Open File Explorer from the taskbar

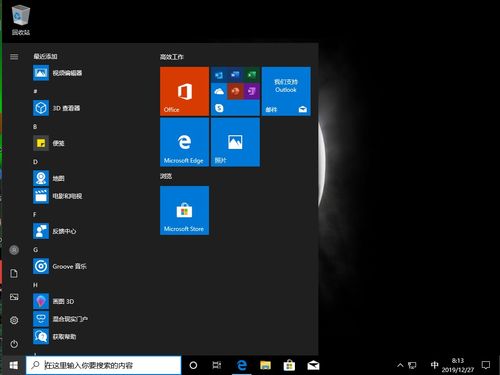point(266,365)
